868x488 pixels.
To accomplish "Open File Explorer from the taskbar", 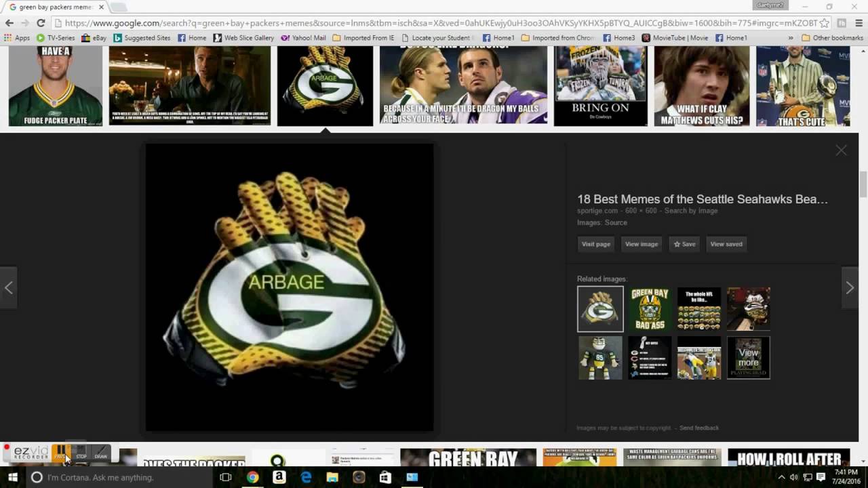I will pos(332,477).
